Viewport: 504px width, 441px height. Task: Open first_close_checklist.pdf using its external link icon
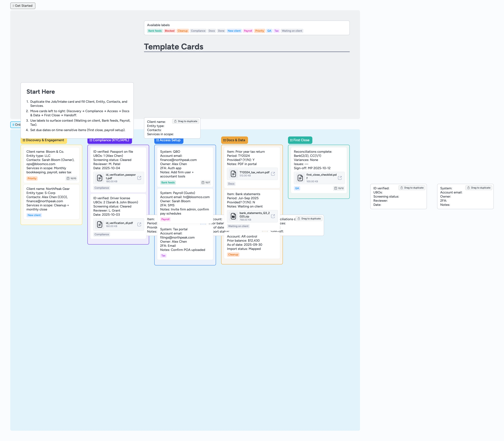pos(340,178)
